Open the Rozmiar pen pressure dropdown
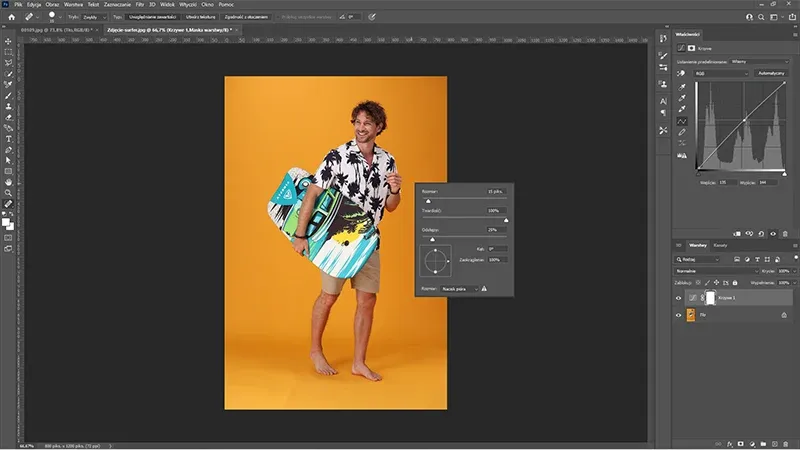 (460, 289)
